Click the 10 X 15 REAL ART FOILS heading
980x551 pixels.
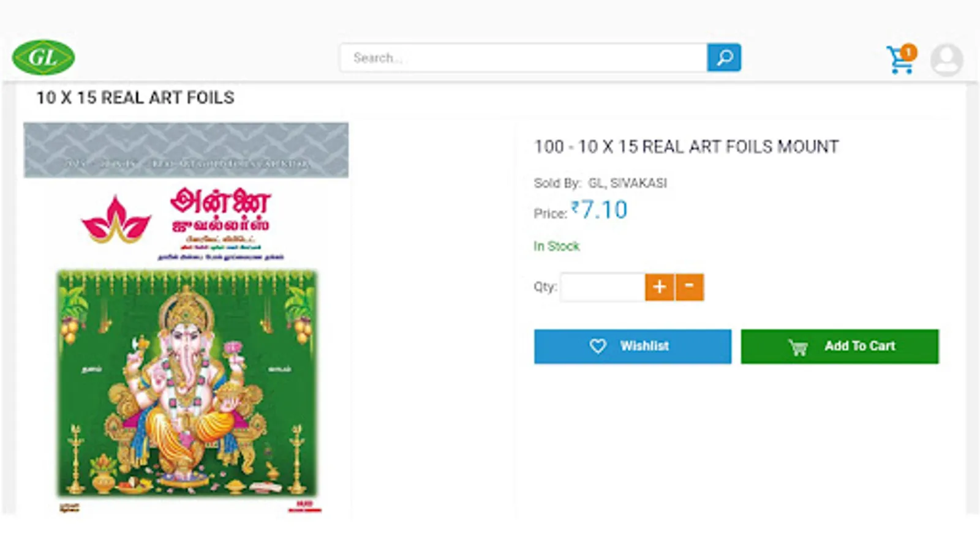135,98
